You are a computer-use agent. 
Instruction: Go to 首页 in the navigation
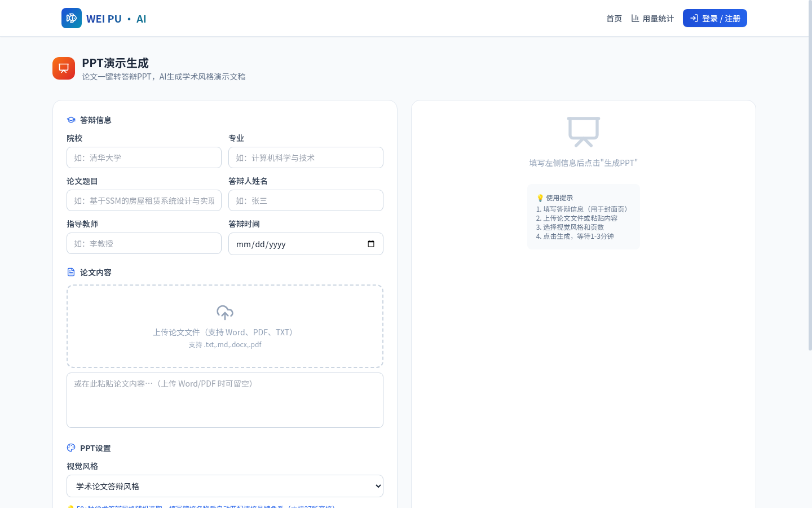(614, 19)
